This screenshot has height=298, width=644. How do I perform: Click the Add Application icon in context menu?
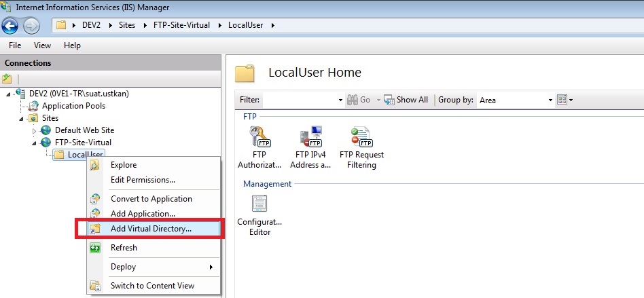[x=95, y=213]
